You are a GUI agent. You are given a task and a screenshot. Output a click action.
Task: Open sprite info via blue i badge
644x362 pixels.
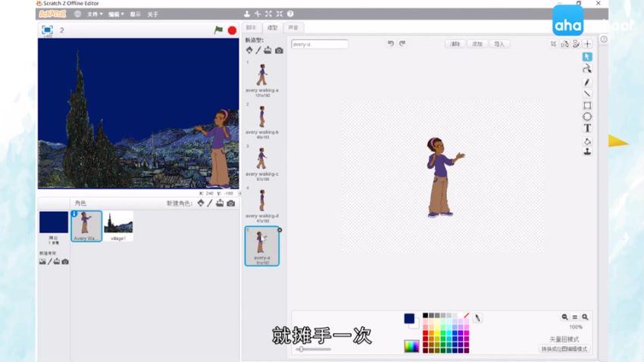tap(74, 214)
